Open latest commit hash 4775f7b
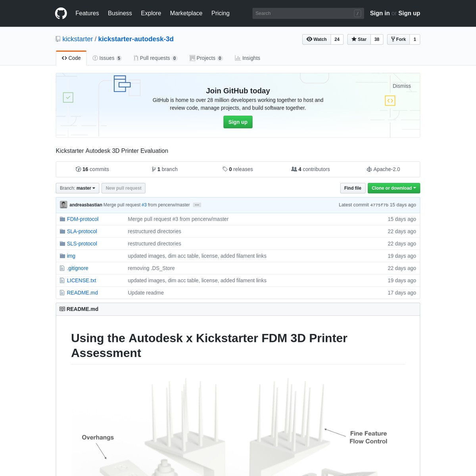Screen dimensions: 476x476 pyautogui.click(x=379, y=205)
